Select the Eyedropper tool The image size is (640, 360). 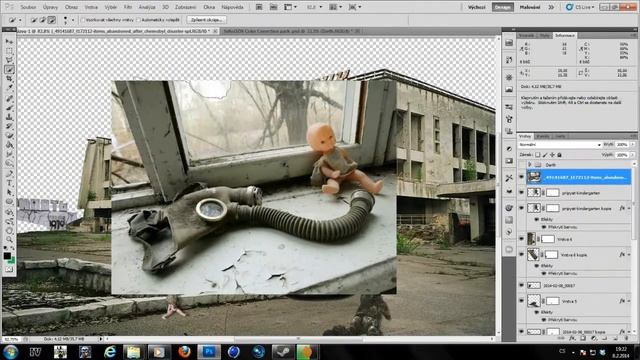(x=9, y=88)
